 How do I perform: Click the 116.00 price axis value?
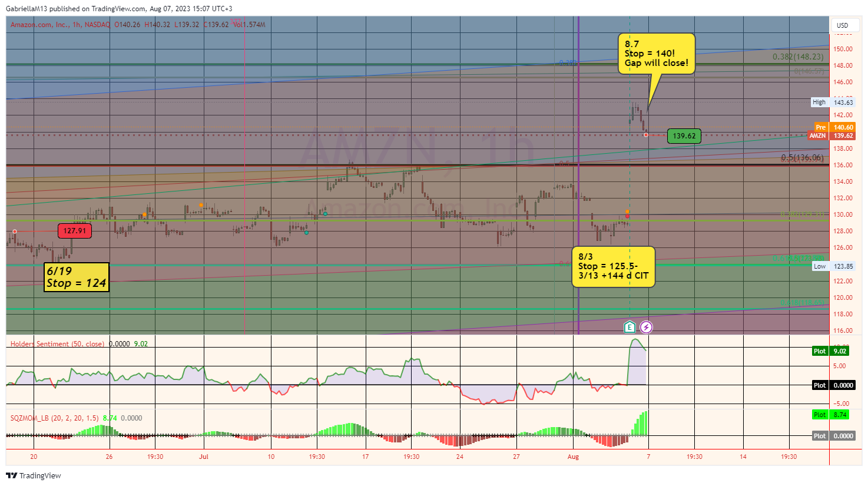(843, 330)
